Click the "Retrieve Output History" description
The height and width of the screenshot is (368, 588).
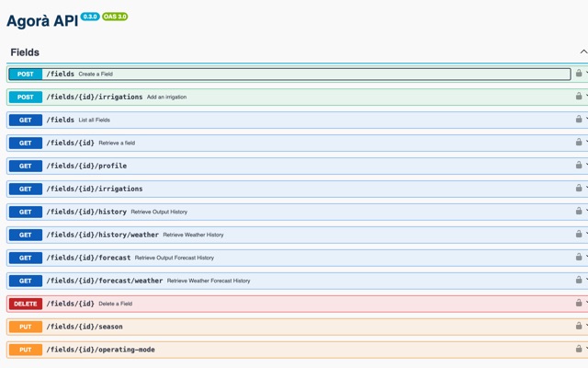[159, 212]
